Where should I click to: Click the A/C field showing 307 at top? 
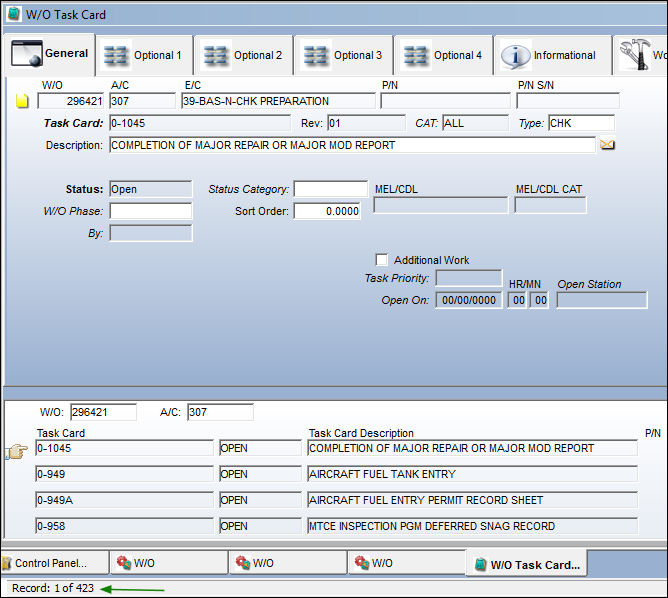[x=142, y=101]
